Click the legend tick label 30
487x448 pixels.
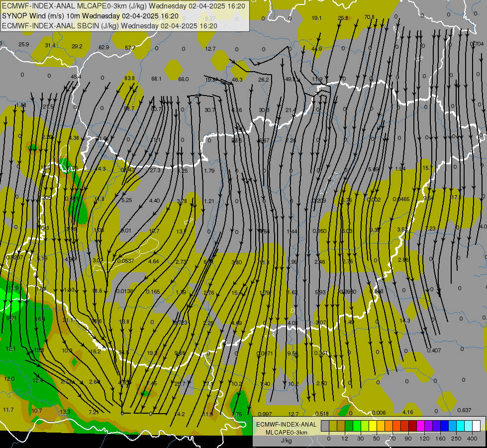(360, 439)
